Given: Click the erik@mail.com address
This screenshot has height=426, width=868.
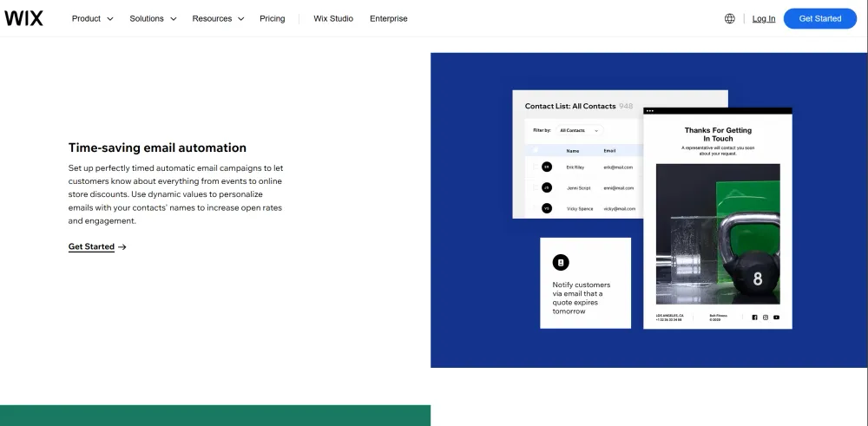Looking at the screenshot, I should coord(618,167).
